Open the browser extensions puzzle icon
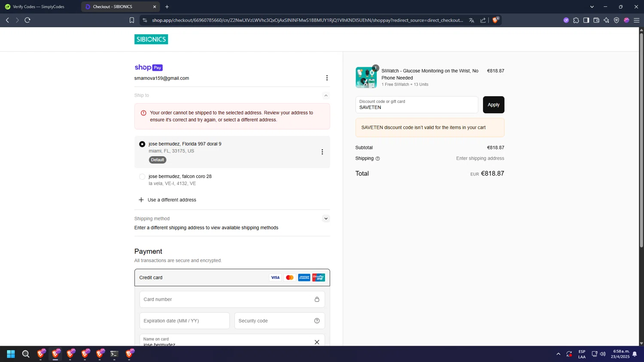This screenshot has width=644, height=362. (576, 20)
